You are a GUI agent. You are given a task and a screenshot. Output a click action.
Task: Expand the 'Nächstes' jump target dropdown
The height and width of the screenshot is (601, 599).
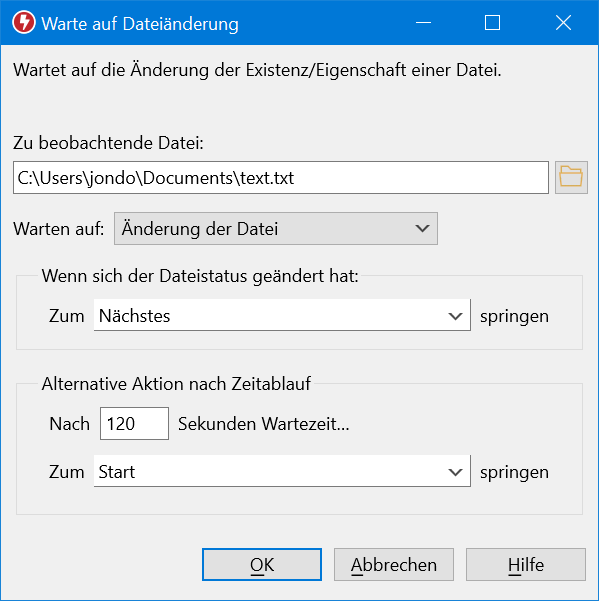(282, 315)
